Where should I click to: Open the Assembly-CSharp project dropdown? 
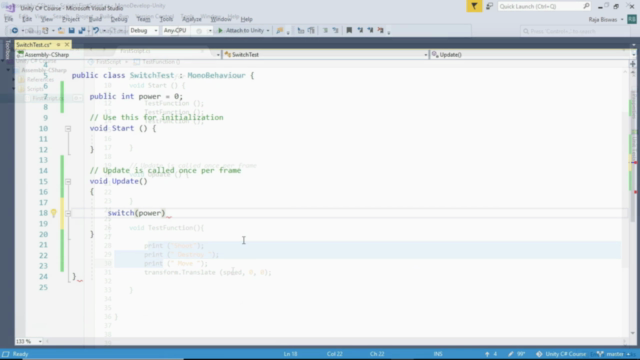coord(118,55)
